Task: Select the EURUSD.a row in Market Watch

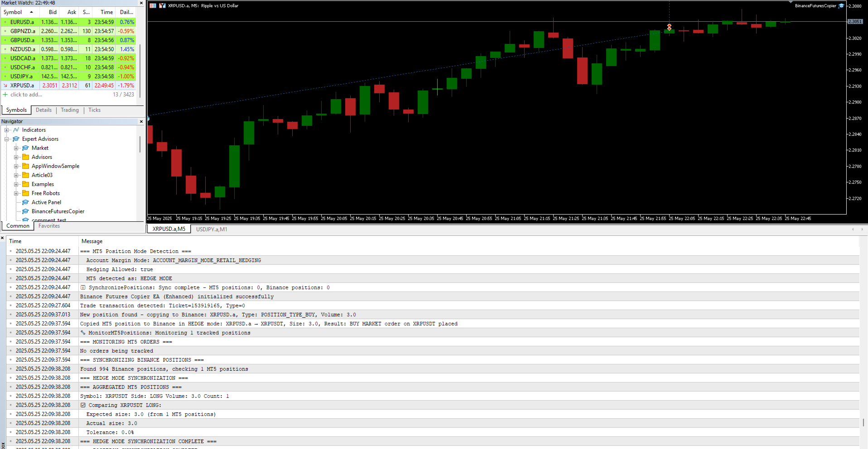Action: point(68,22)
